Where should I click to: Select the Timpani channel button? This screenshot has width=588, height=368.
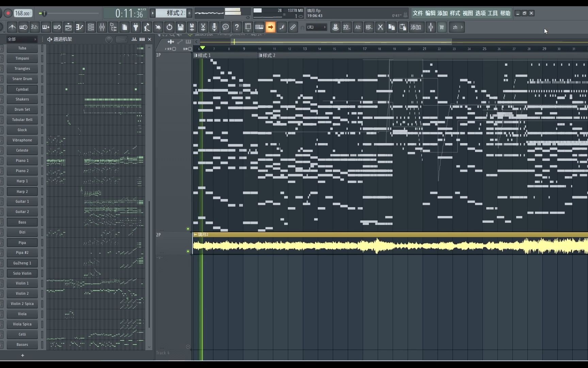pos(22,59)
